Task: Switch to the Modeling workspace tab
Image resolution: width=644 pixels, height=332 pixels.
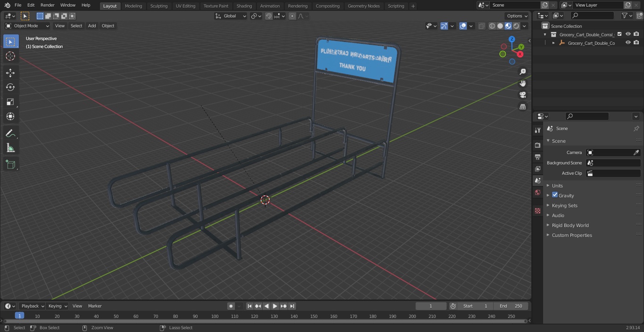Action: coord(133,6)
